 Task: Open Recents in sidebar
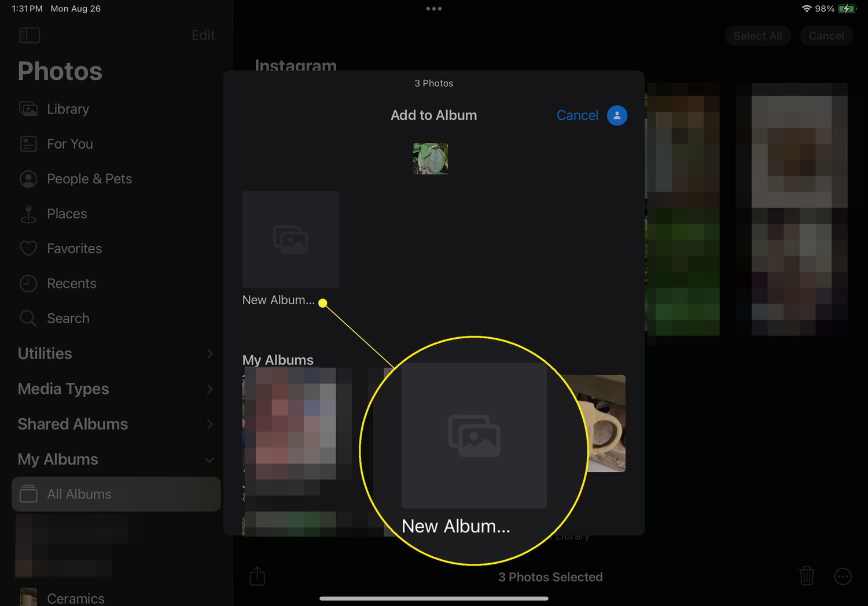coord(71,283)
